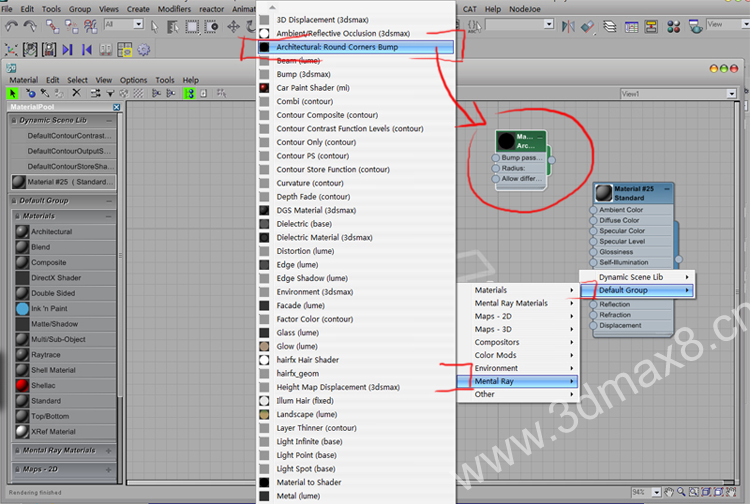This screenshot has width=750, height=504.
Task: Click the Redo arrow in main toolbar
Action: tap(30, 26)
